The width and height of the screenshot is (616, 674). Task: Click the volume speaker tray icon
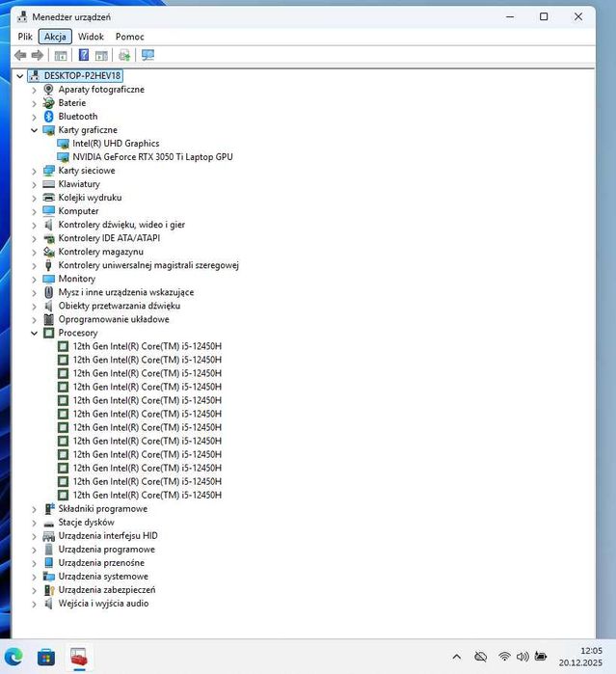522,657
